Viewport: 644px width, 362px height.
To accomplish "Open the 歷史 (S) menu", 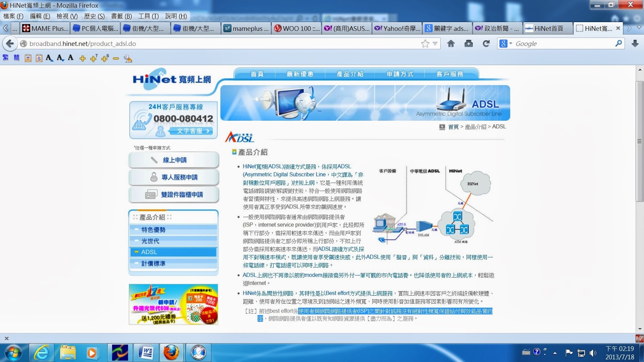I will 94,16.
